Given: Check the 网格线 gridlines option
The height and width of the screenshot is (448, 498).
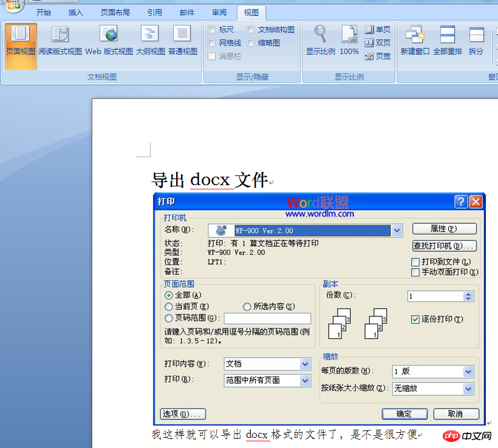Looking at the screenshot, I should (x=211, y=43).
